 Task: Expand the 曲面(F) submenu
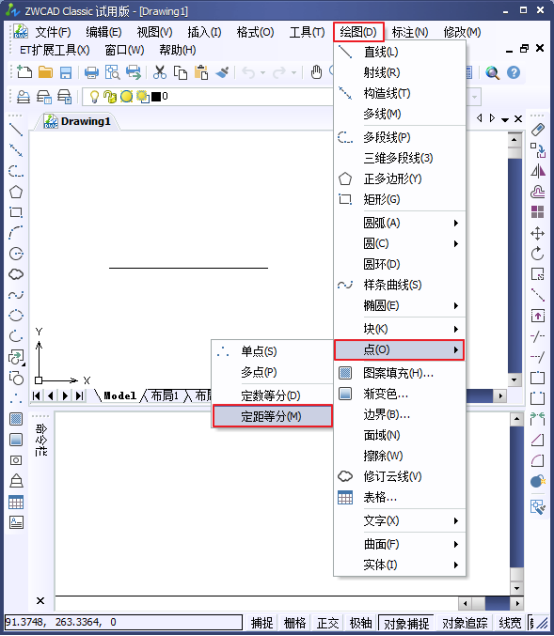399,544
